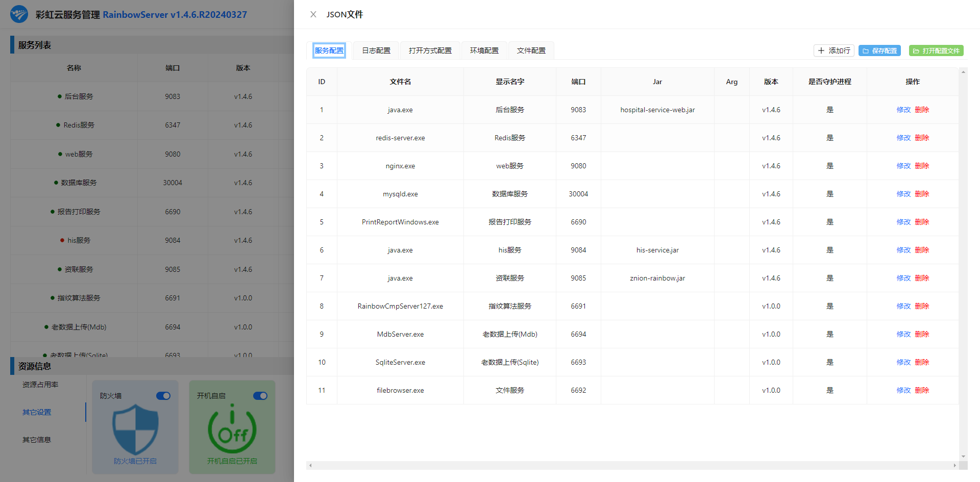Click the 文件名 column header
The height and width of the screenshot is (482, 980).
click(x=400, y=82)
